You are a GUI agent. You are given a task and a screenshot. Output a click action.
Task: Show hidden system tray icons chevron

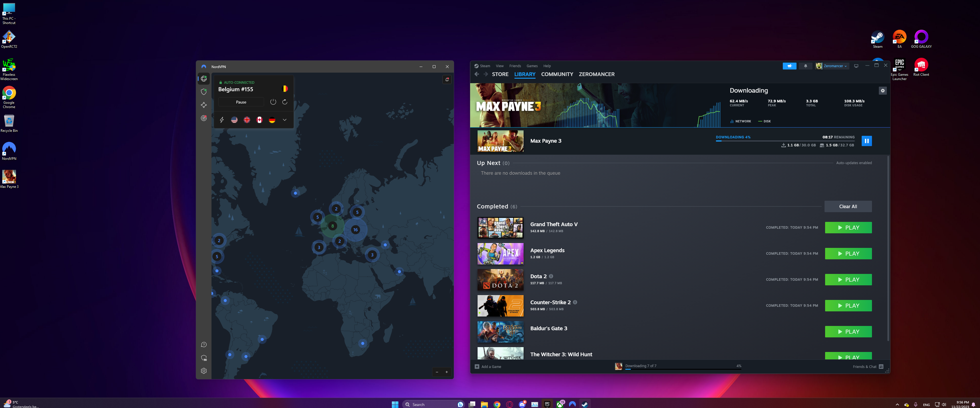click(897, 405)
